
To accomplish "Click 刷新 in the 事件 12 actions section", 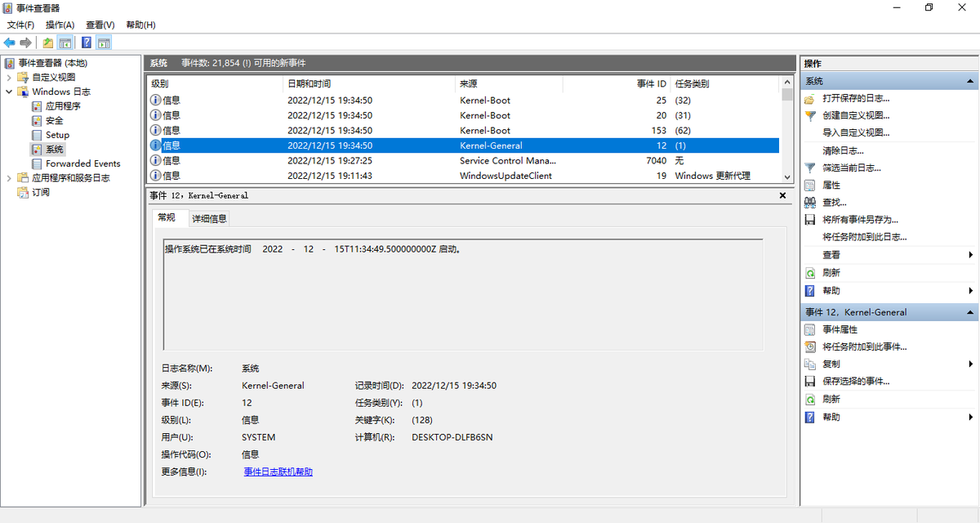I will coord(831,400).
